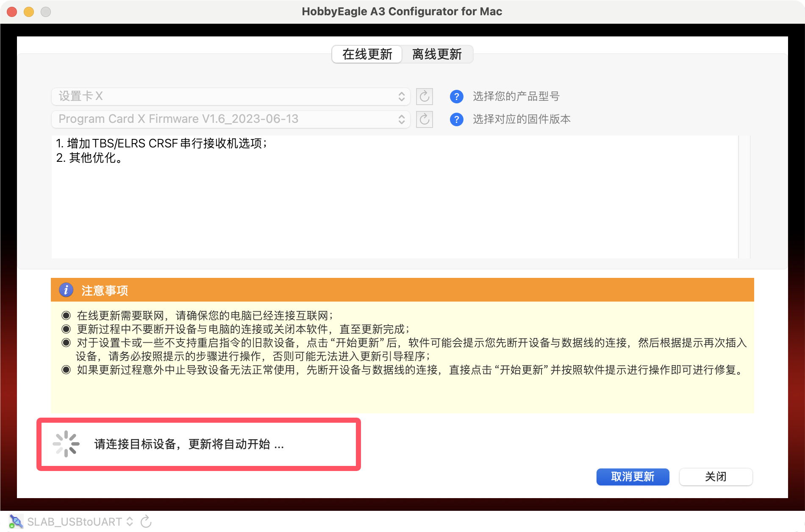
Task: Click the USB connection icon in status bar
Action: pos(16,521)
